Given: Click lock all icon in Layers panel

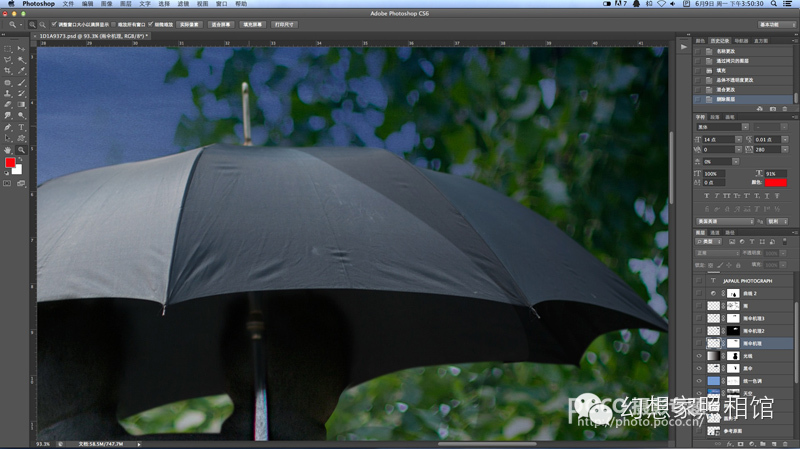Looking at the screenshot, I should click(738, 265).
